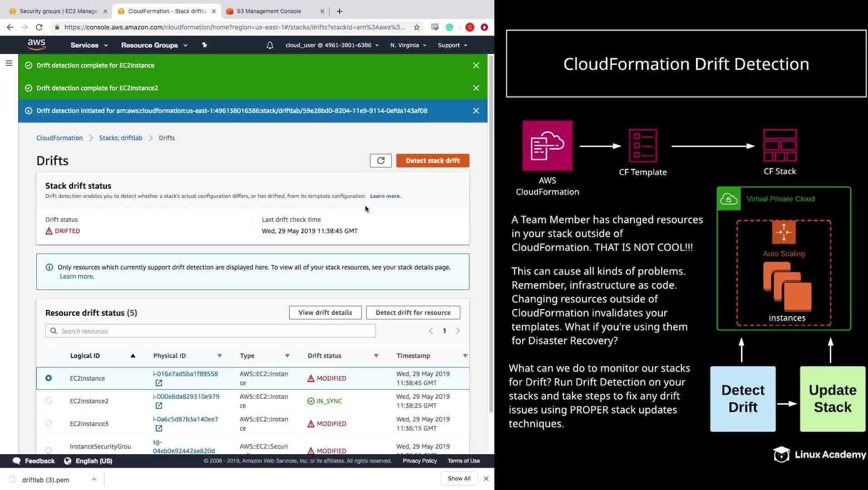Select the InstanceSecurityGroup radio button
The width and height of the screenshot is (868, 490).
tap(49, 450)
